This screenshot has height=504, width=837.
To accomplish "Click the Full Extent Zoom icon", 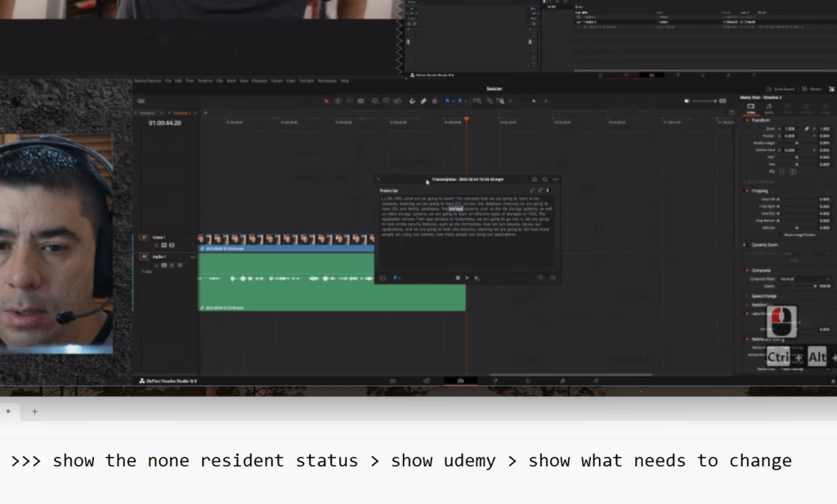I will (477, 100).
